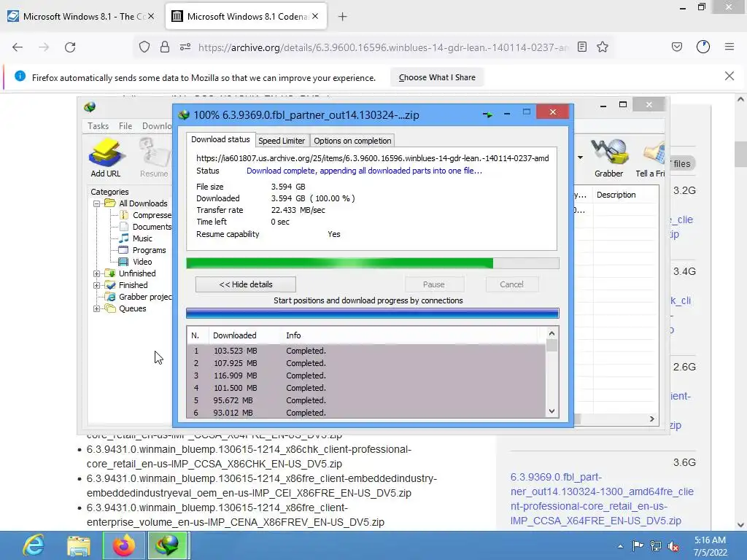Click the IDM globe icon in main window title bar
Viewport: 747px width, 560px height.
coord(90,106)
